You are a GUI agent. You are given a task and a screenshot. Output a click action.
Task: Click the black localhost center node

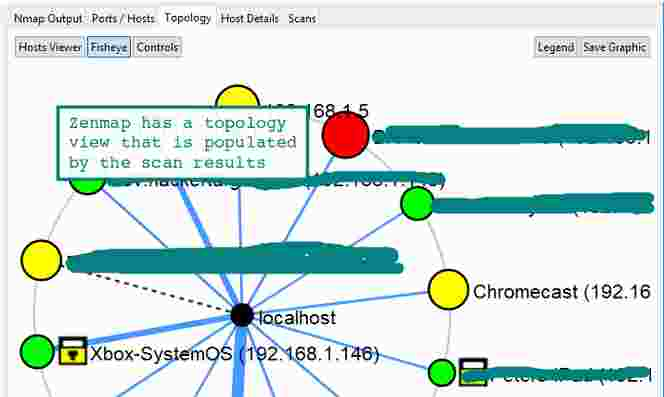tap(242, 315)
